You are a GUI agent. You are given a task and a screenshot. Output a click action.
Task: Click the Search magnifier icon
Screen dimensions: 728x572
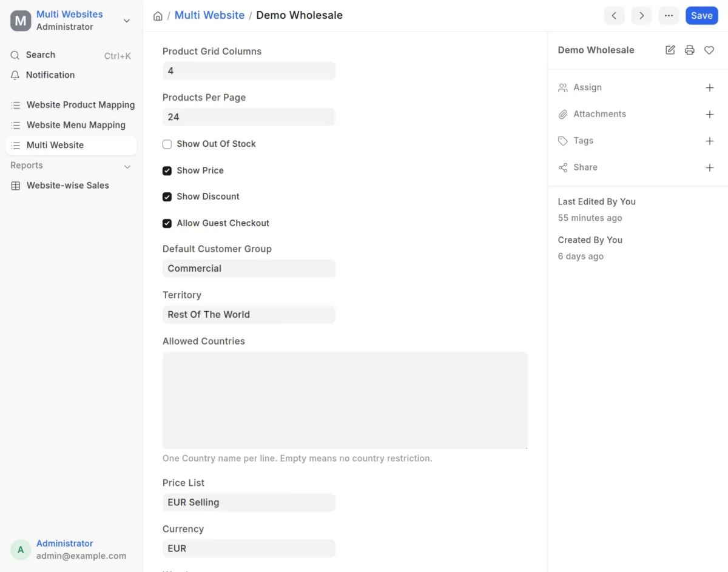coord(15,55)
